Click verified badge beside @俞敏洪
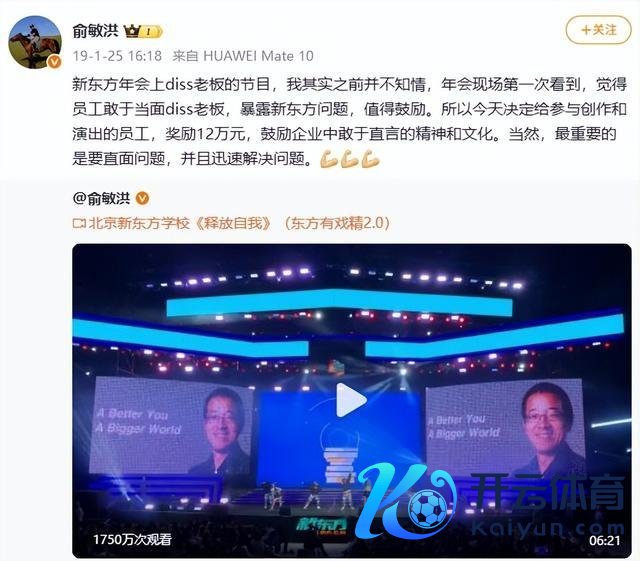The image size is (640, 561). (x=142, y=198)
